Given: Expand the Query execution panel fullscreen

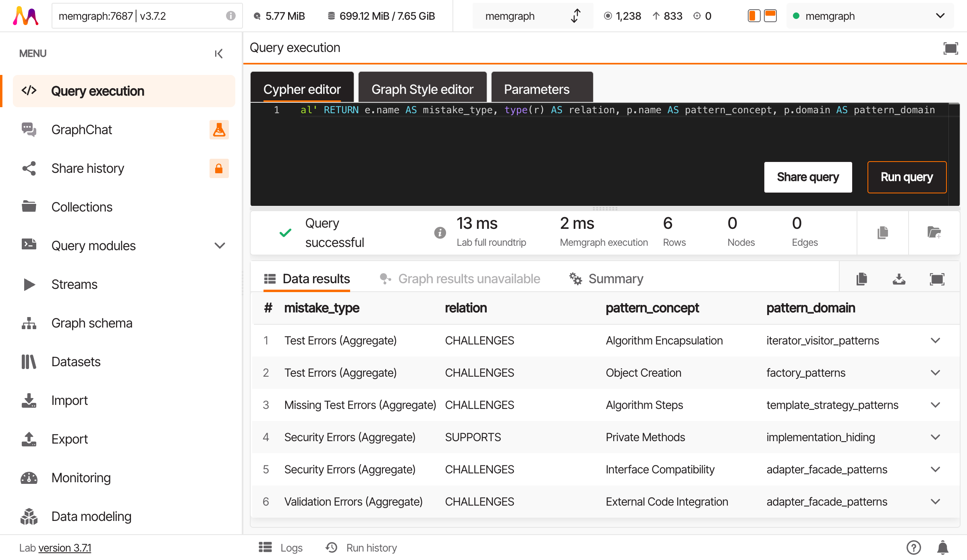Looking at the screenshot, I should [x=950, y=48].
